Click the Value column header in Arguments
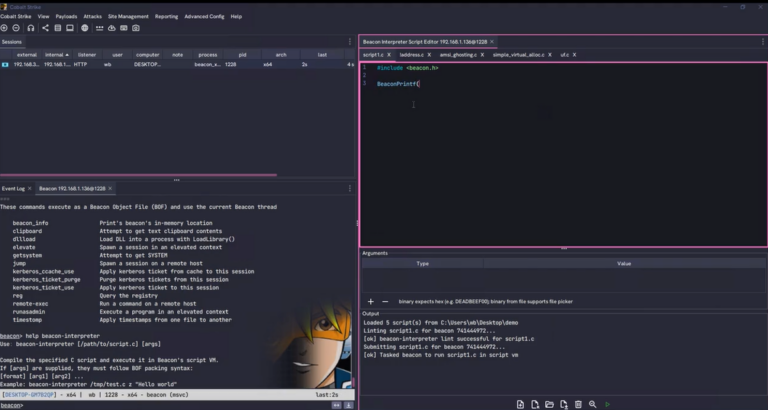Image resolution: width=768 pixels, height=410 pixels. [x=624, y=264]
